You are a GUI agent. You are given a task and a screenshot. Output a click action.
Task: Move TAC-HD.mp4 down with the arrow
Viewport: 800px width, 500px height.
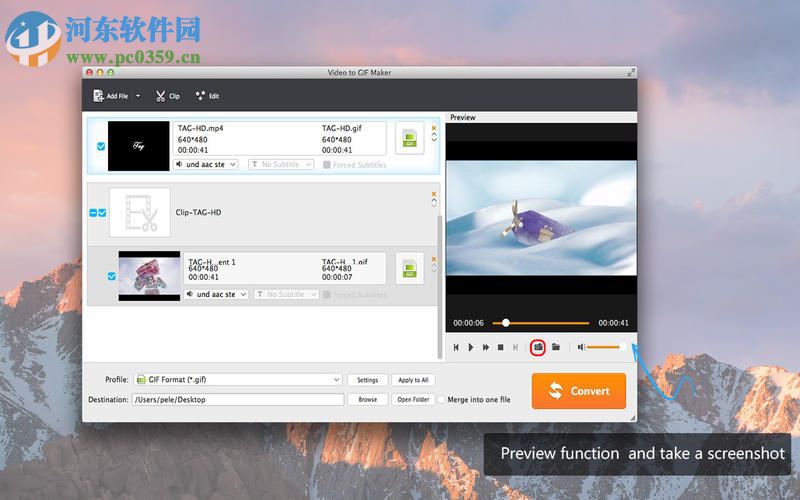pos(434,137)
